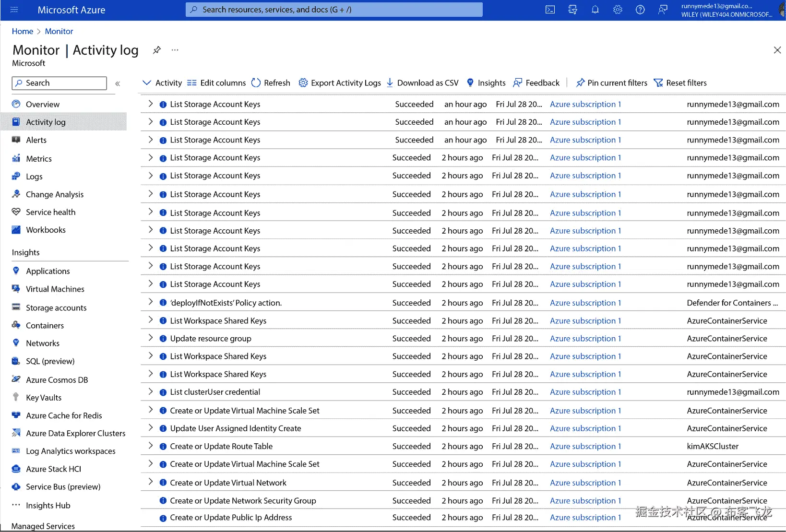Screen dimensions: 786x532
Task: Collapse the sidebar with the double chevron
Action: point(118,83)
